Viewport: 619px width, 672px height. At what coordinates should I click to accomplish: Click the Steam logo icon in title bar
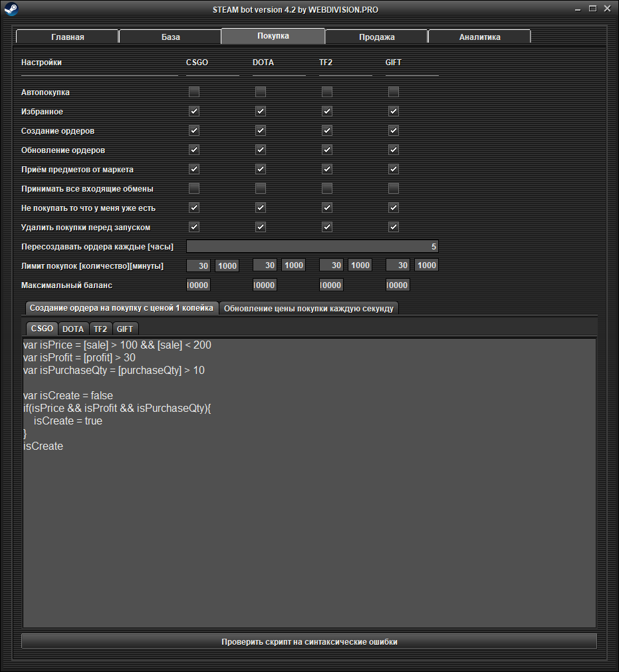coord(11,9)
